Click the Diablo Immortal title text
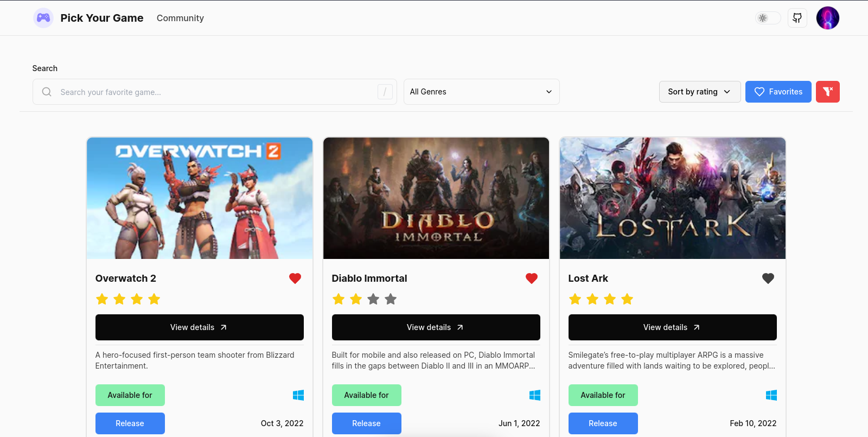Image resolution: width=868 pixels, height=437 pixels. pos(369,278)
